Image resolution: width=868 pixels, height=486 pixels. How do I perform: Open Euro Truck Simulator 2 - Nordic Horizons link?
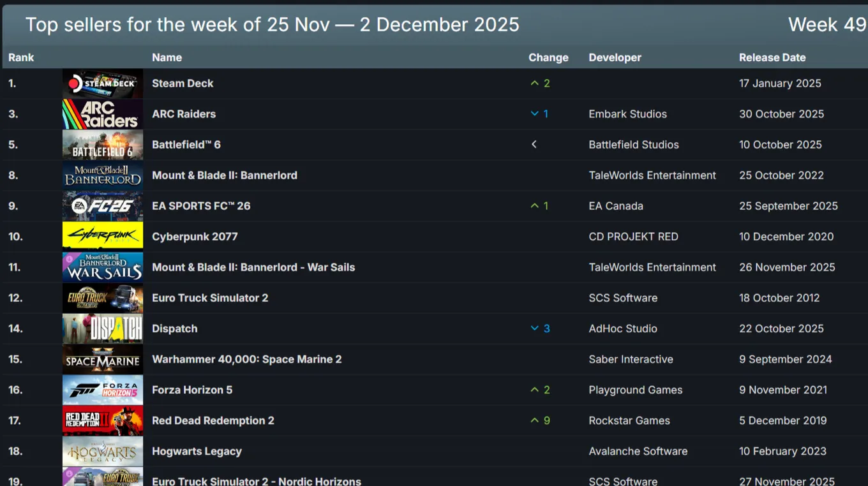257,482
